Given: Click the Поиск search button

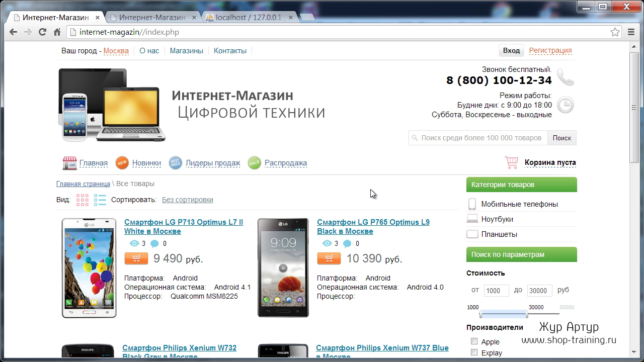Looking at the screenshot, I should 562,138.
